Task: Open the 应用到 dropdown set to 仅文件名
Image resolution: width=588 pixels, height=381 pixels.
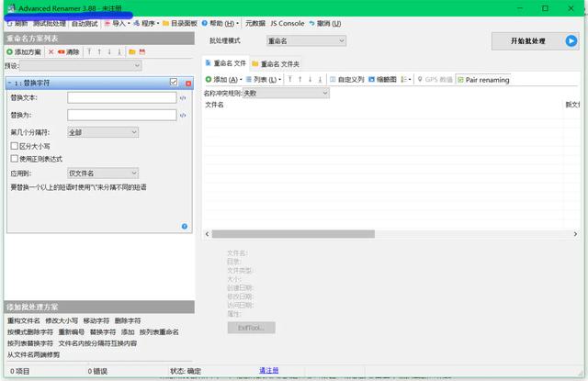Action: 103,174
